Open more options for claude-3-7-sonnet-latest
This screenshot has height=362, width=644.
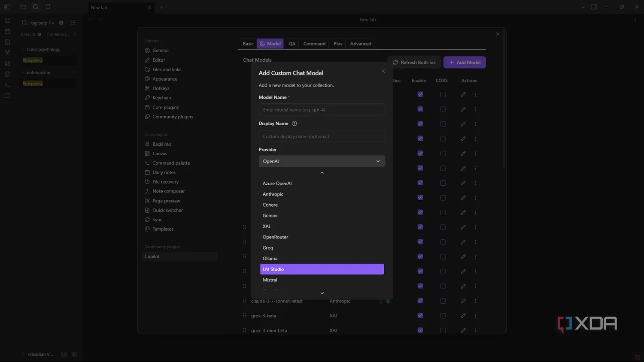(475, 301)
